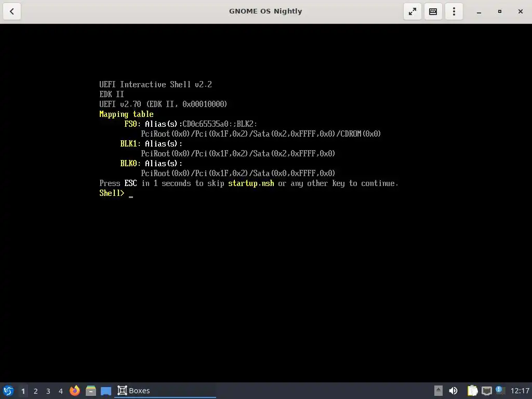
Task: Open the clipboard manager tray icon
Action: pos(472,391)
